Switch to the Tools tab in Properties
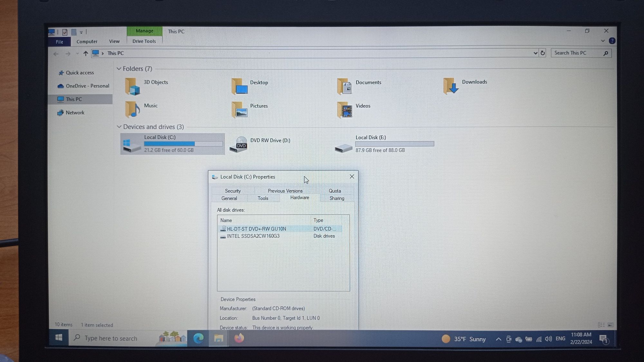 [x=263, y=199]
